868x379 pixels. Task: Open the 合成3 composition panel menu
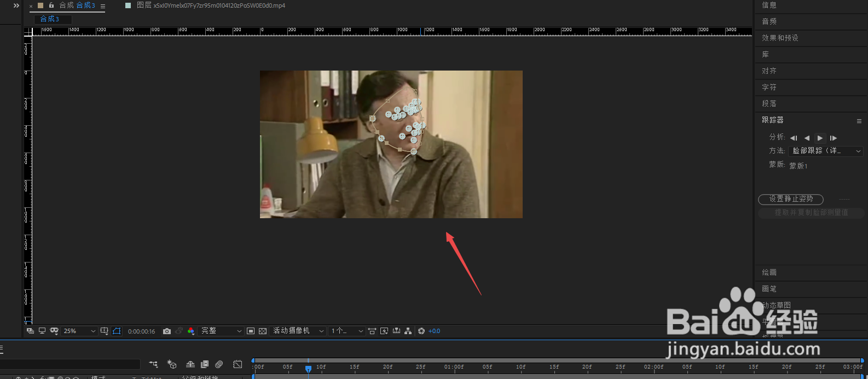pos(102,5)
